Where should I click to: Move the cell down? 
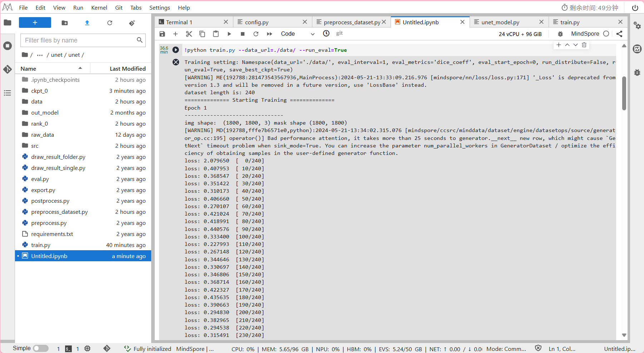point(575,45)
